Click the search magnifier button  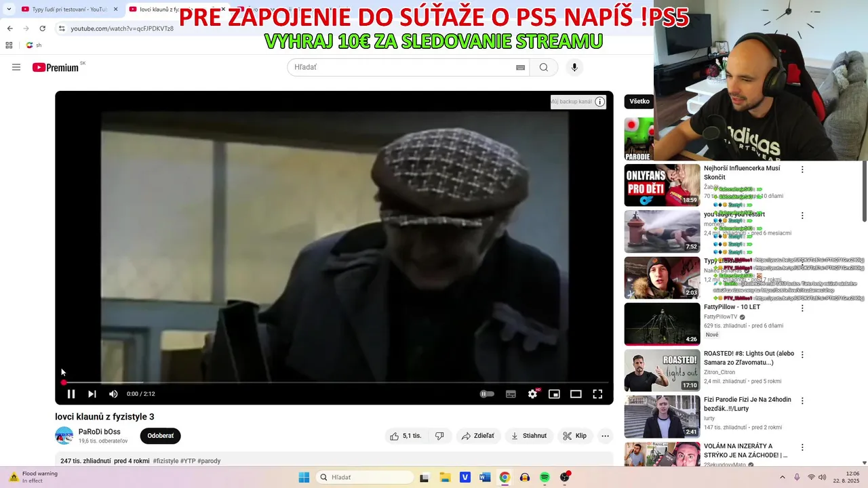coord(544,67)
